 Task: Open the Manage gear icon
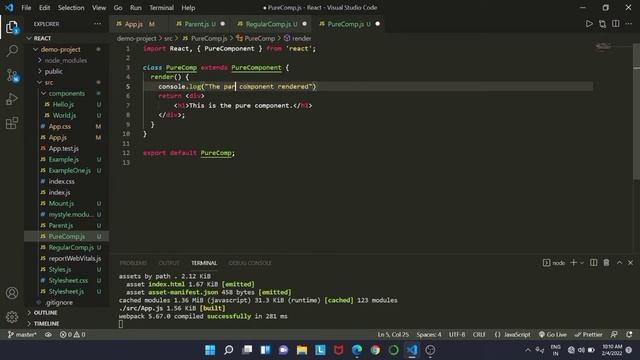(x=12, y=317)
